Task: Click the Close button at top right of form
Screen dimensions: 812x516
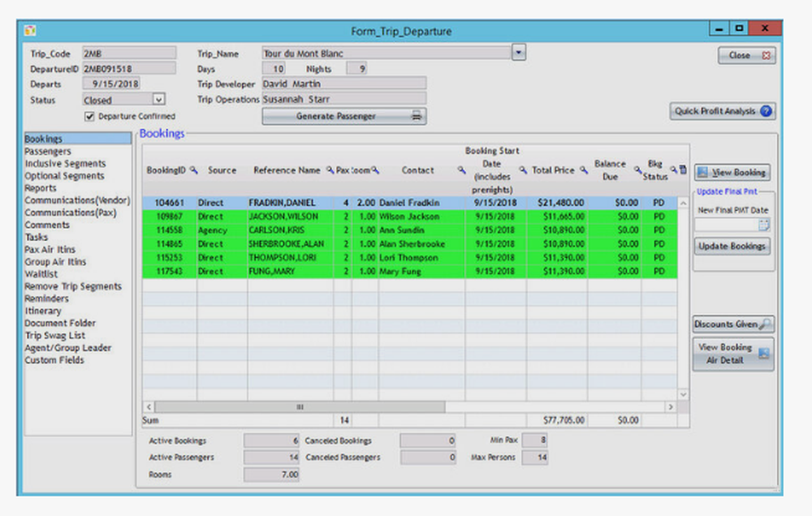Action: coord(747,55)
